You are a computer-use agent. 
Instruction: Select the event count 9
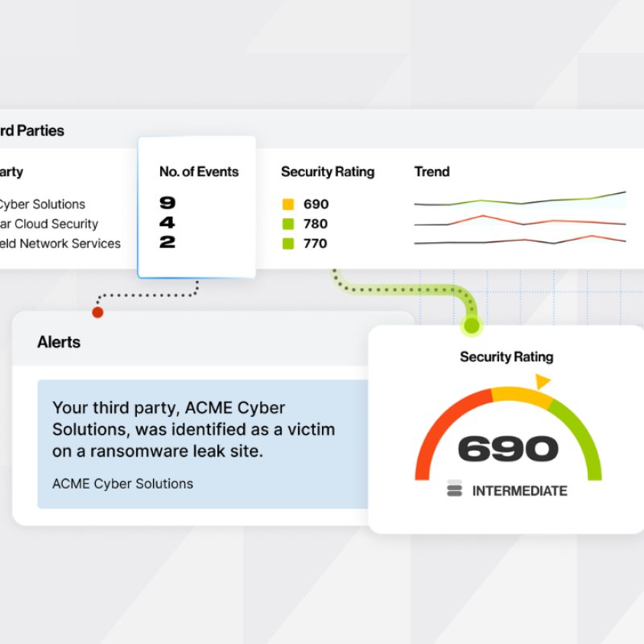coord(167,203)
